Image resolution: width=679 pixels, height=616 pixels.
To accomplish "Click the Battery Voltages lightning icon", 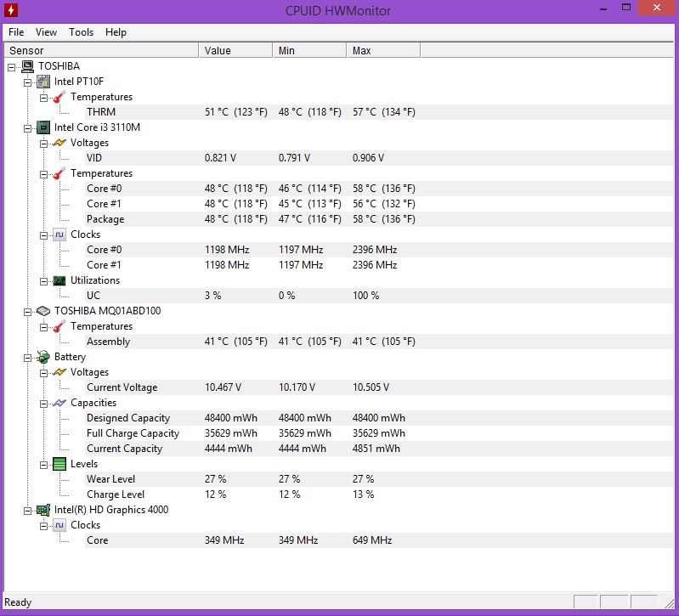I will (59, 372).
